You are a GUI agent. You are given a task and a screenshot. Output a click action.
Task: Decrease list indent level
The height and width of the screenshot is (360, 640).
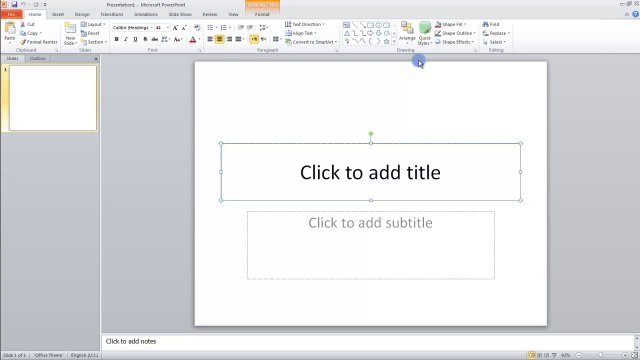coord(241,27)
